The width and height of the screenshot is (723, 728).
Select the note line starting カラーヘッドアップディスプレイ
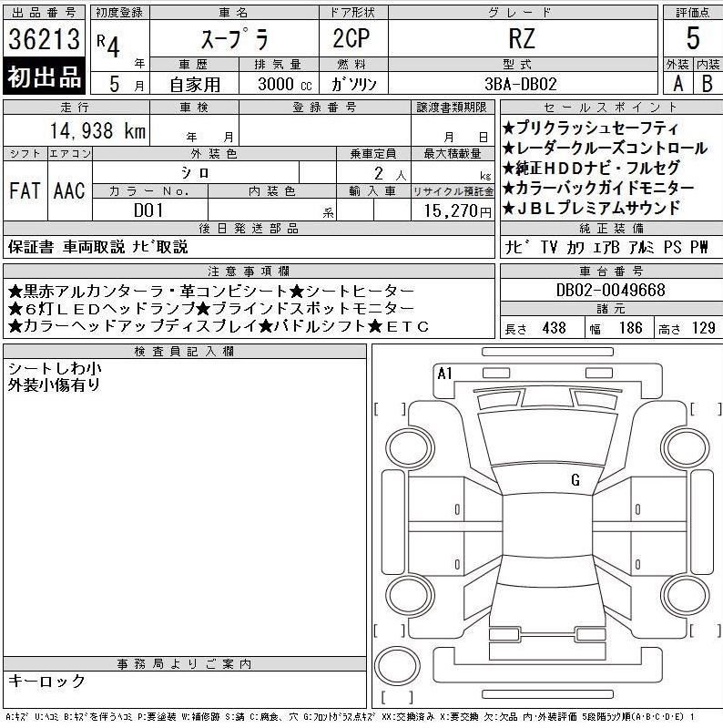coord(219,326)
